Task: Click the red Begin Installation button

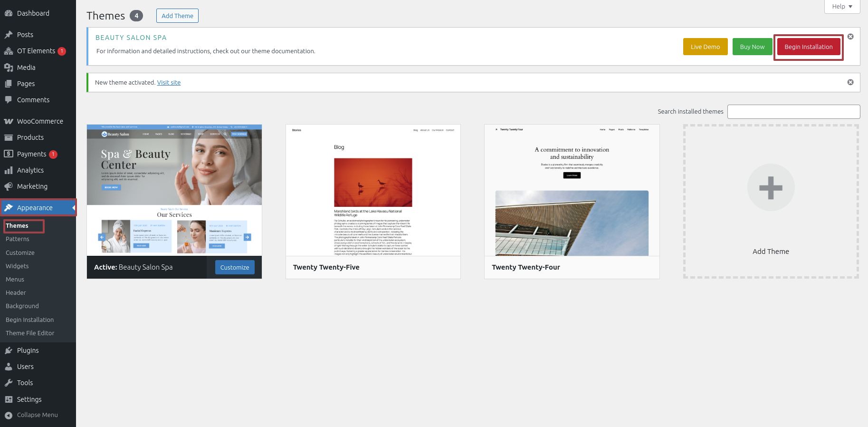Action: point(808,47)
